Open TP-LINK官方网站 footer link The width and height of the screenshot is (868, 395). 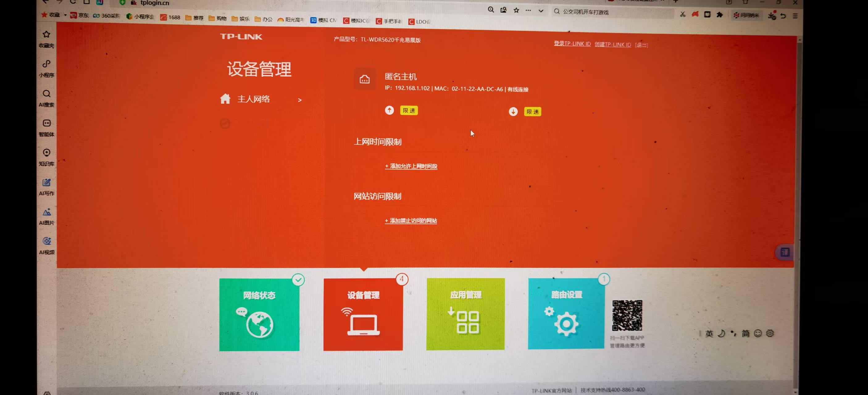point(552,391)
